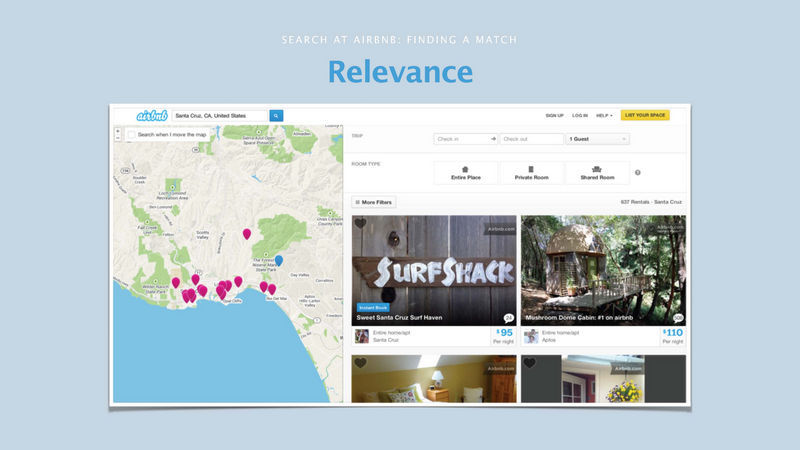
Task: Click the LIST YOUR SPACE button
Action: [x=645, y=115]
